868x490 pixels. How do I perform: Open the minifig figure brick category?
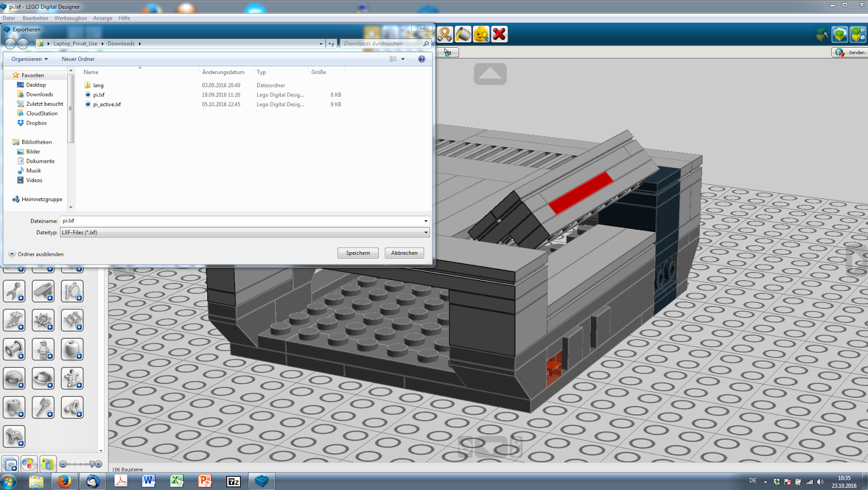click(43, 350)
